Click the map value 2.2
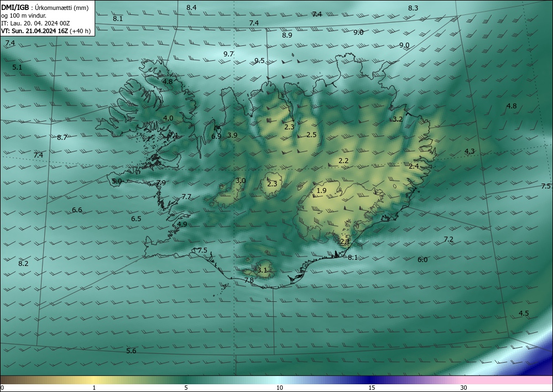Image resolution: width=553 pixels, height=392 pixels. (x=343, y=161)
